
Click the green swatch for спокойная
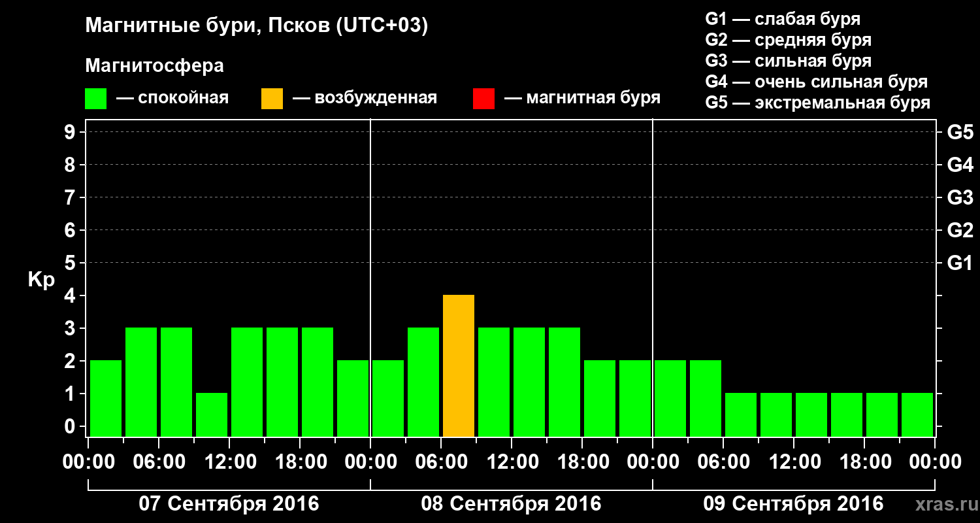(96, 98)
